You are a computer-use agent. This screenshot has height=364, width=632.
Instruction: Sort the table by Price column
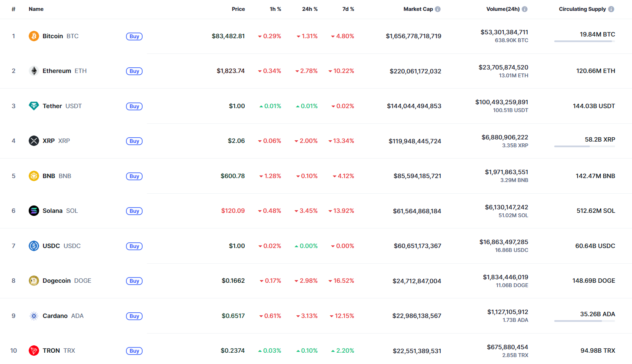coord(238,9)
